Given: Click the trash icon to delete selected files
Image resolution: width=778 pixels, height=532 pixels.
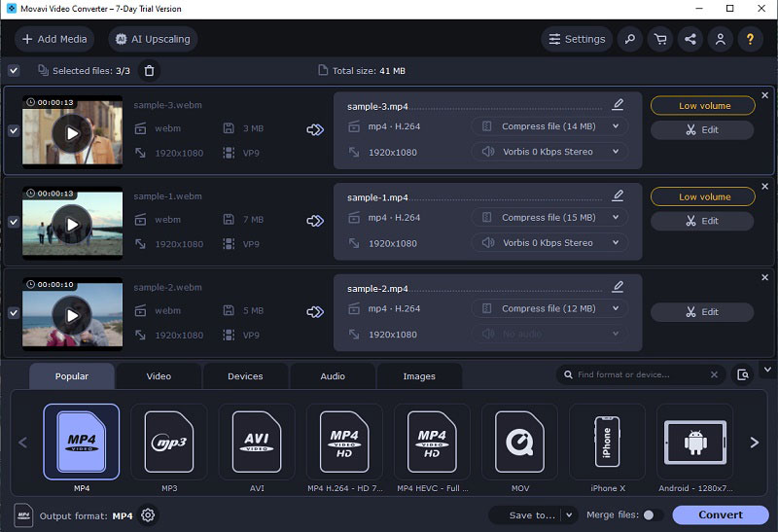Looking at the screenshot, I should (x=149, y=71).
